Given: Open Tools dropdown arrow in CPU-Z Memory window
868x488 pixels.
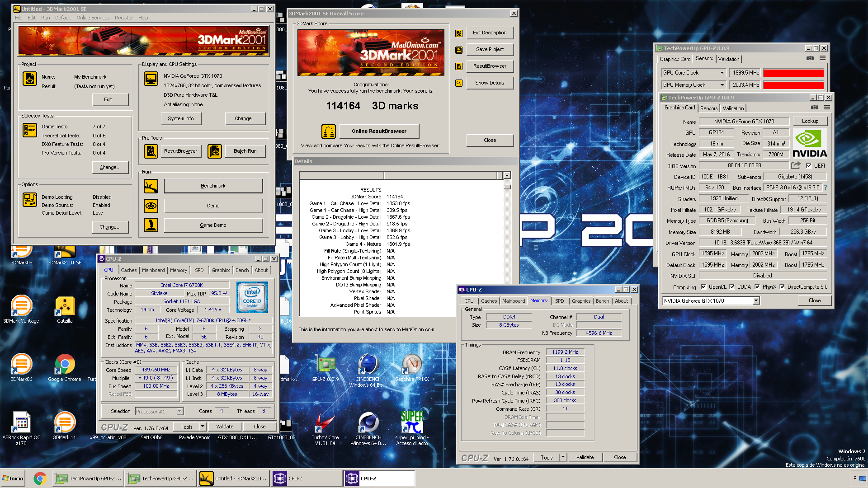Looking at the screenshot, I should [563, 457].
